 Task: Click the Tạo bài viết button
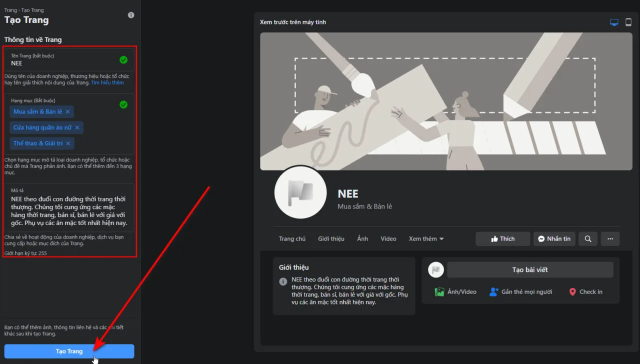tap(530, 270)
